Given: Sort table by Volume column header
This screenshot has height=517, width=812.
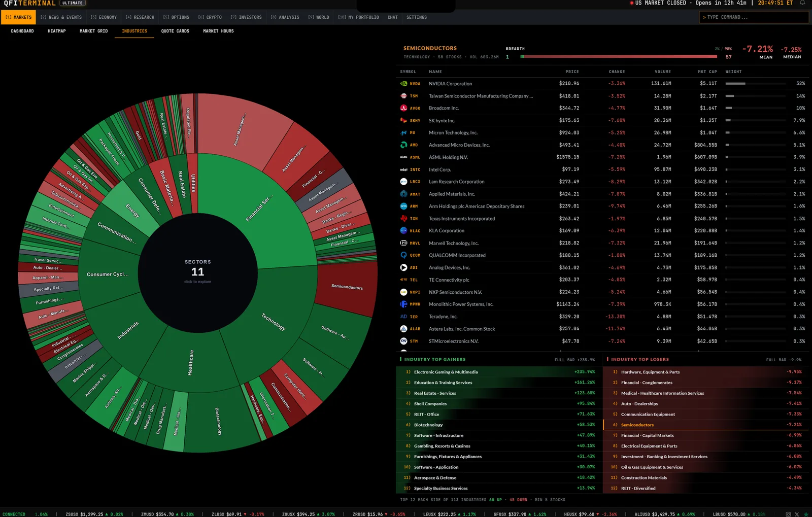Looking at the screenshot, I should [x=663, y=72].
